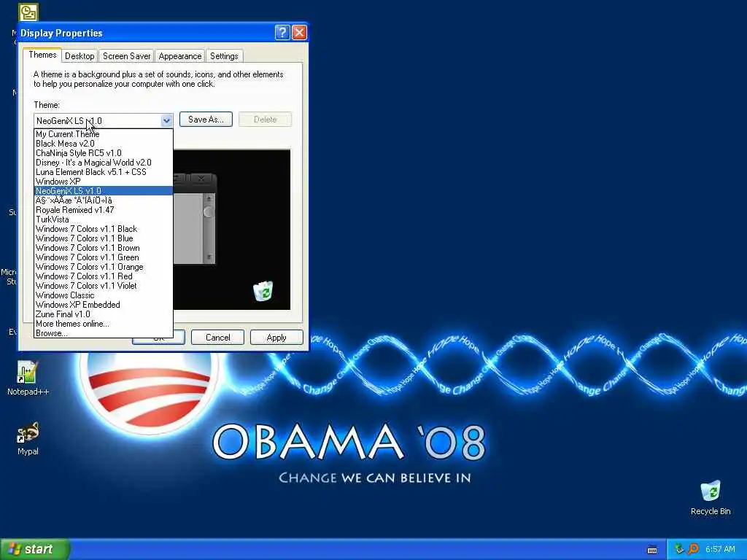Switch to the Desktop tab
Viewport: 747px width, 560px height.
tap(80, 56)
